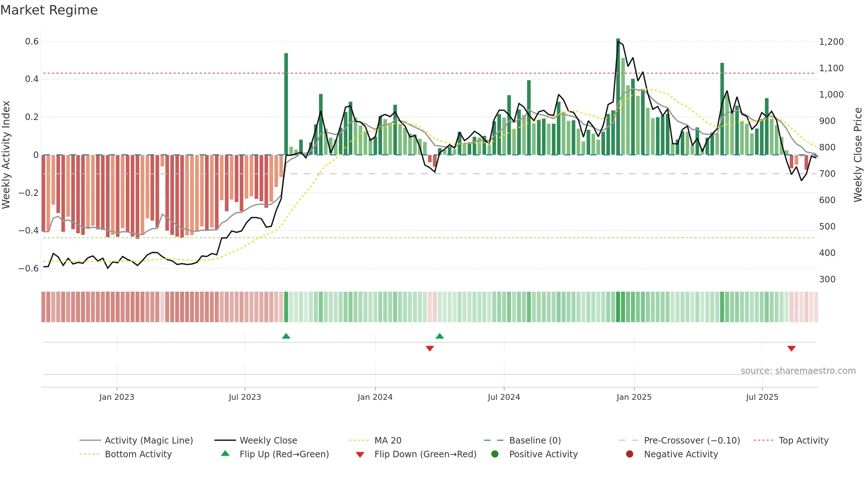Click the Negative Activity red circle icon
This screenshot has width=868, height=488.
(630, 454)
